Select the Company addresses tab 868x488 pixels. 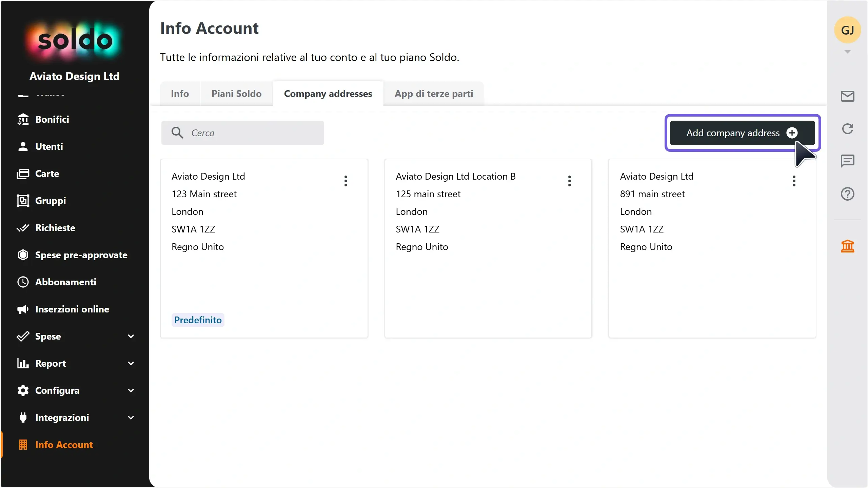pyautogui.click(x=328, y=94)
